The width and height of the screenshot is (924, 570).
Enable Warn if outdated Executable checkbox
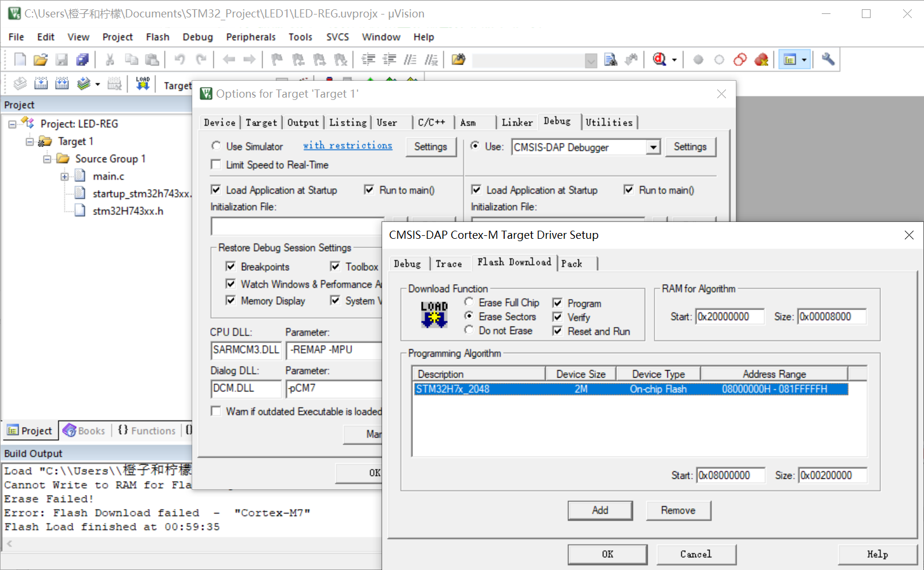pos(216,411)
